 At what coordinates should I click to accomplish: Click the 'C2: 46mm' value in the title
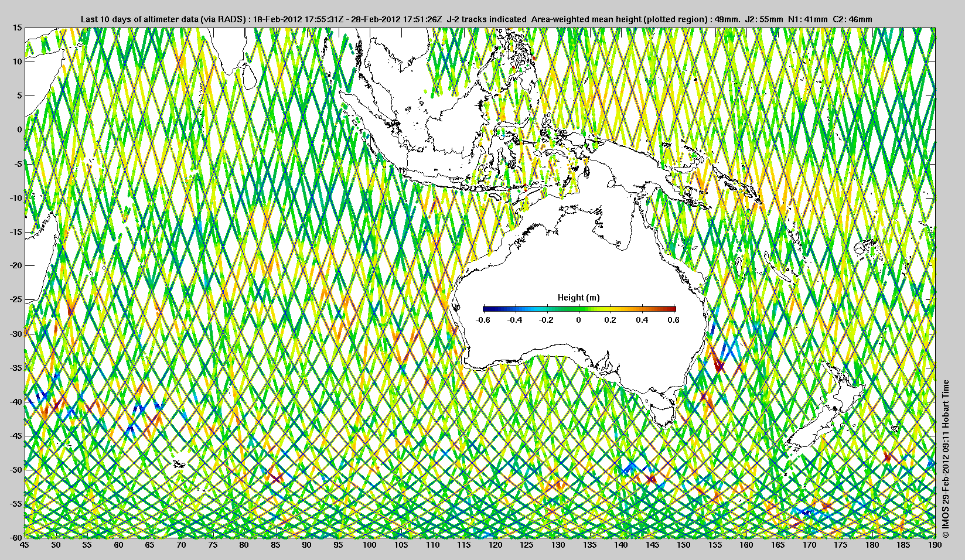[x=853, y=19]
